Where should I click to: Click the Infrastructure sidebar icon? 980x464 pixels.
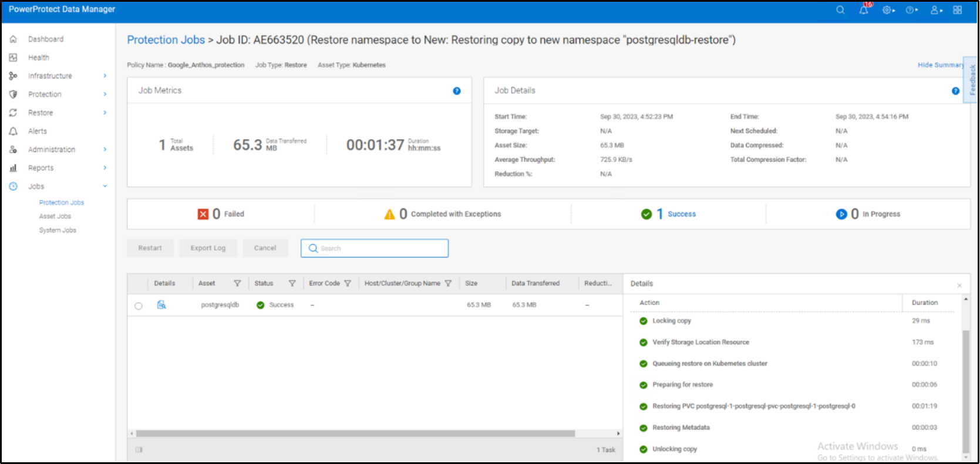pyautogui.click(x=13, y=76)
